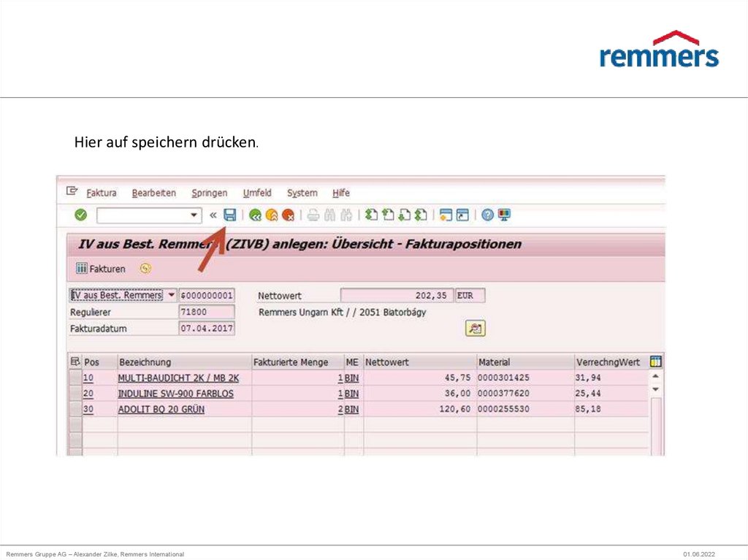Open table column settings icon
Viewport: 748px width, 560px height.
656,361
